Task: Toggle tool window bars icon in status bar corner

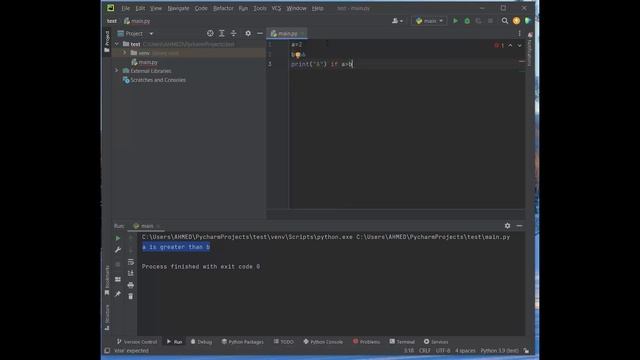Action: (107, 351)
